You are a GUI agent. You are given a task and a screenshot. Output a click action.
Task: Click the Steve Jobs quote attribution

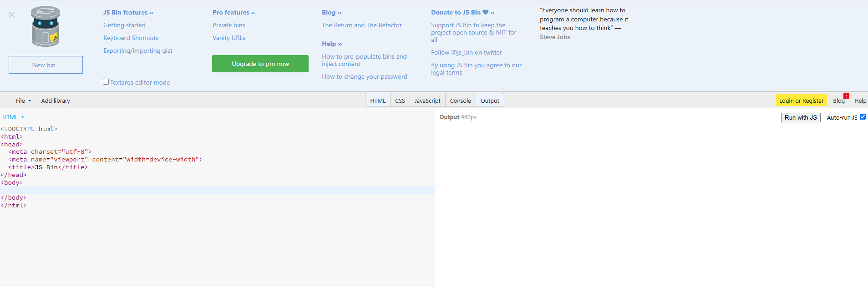[555, 37]
